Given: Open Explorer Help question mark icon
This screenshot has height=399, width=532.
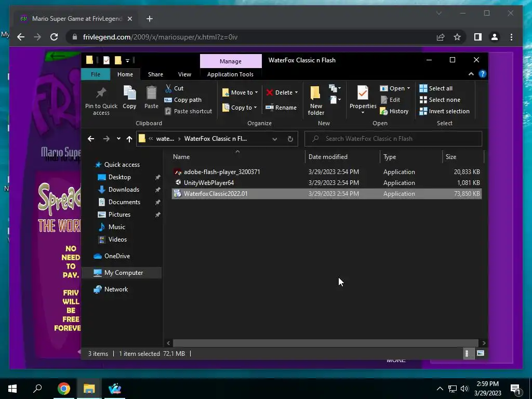Looking at the screenshot, I should tap(482, 74).
